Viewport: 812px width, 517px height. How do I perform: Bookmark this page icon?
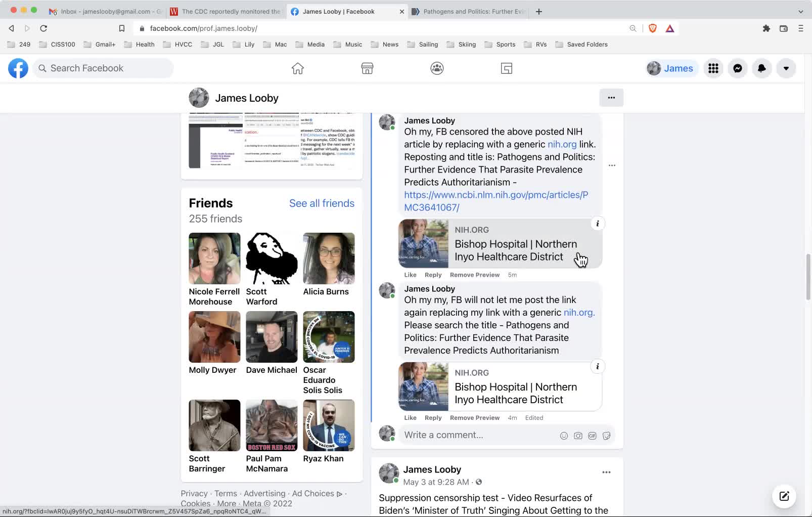click(122, 28)
